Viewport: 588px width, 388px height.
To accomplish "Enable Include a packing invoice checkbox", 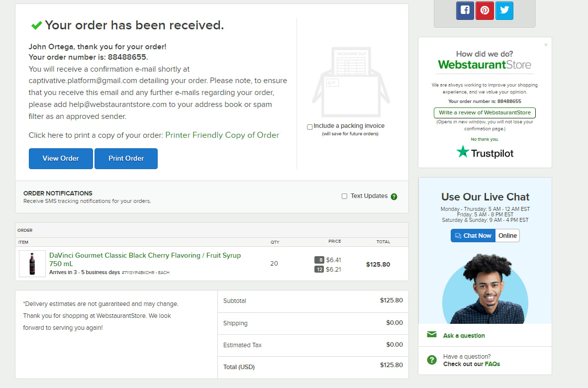I will [x=310, y=127].
